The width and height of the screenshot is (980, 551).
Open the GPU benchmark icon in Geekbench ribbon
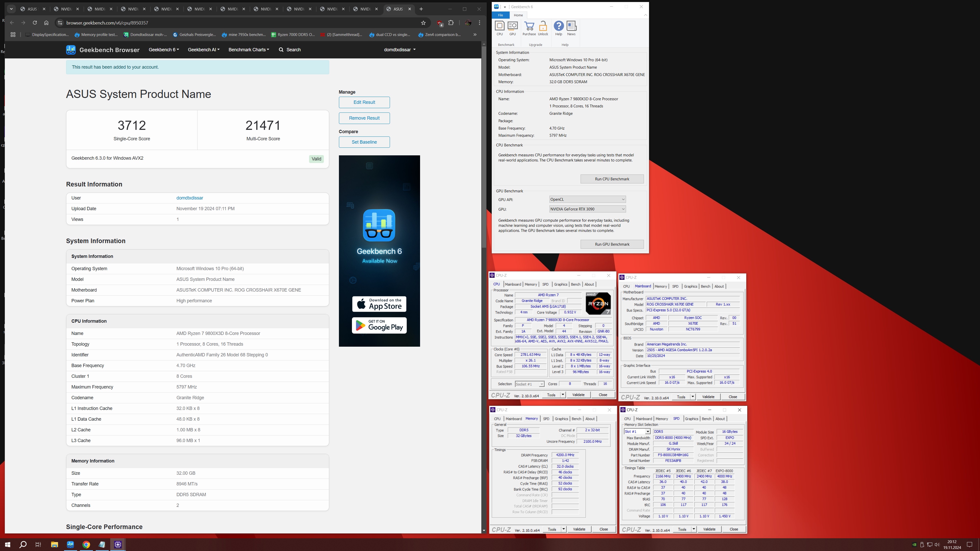[512, 29]
